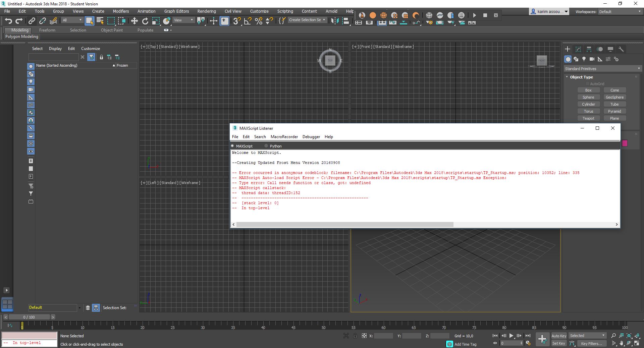Open key mode Selected dropdown

(x=587, y=336)
